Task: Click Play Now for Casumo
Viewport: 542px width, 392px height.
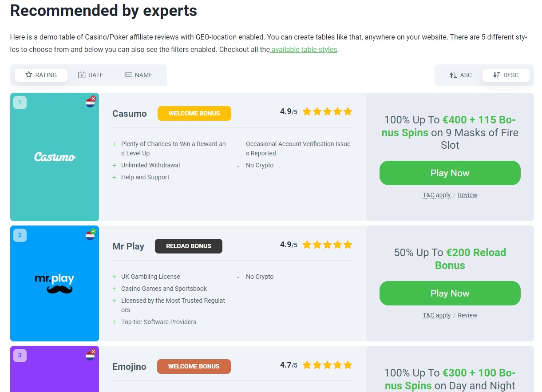Action: (x=450, y=173)
